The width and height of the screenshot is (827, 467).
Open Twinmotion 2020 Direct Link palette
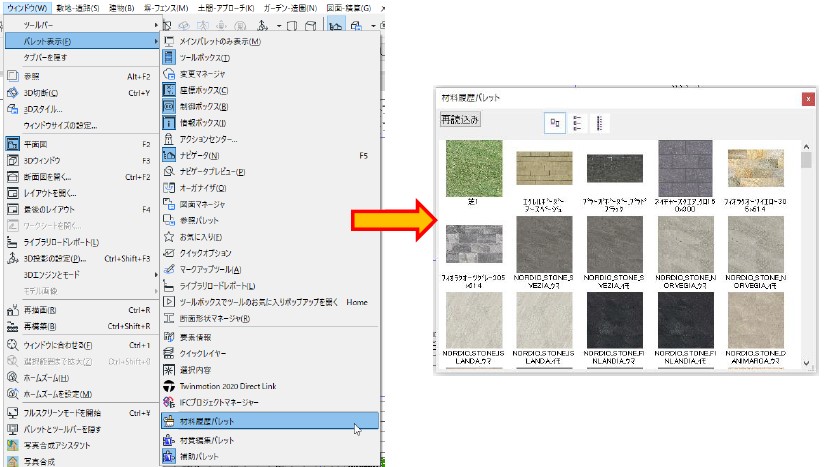pos(270,386)
